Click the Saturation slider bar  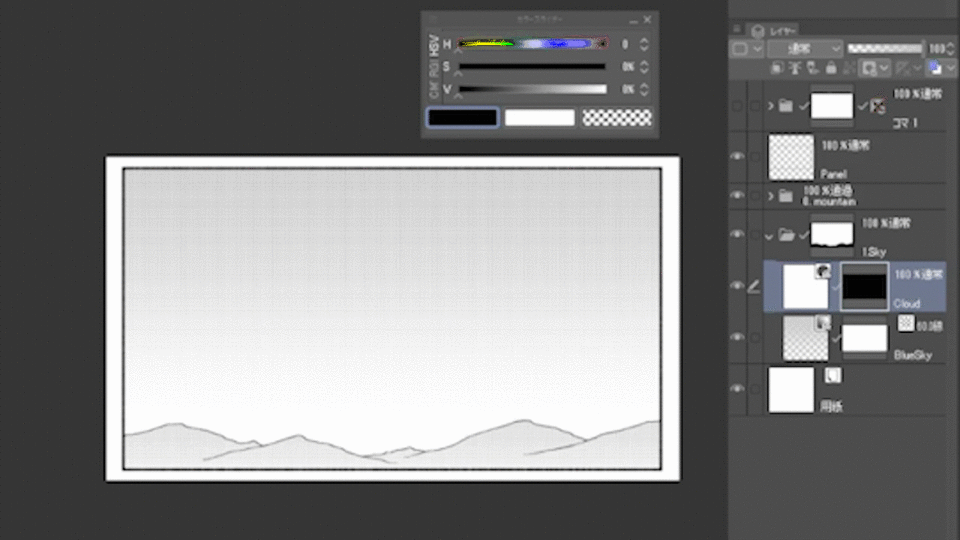533,66
